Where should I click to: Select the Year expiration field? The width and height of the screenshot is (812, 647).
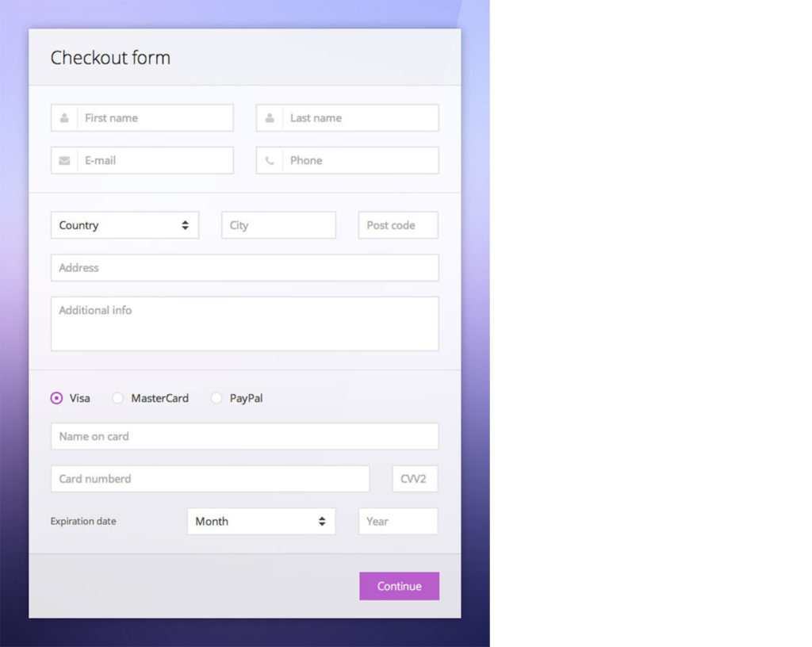(x=398, y=521)
